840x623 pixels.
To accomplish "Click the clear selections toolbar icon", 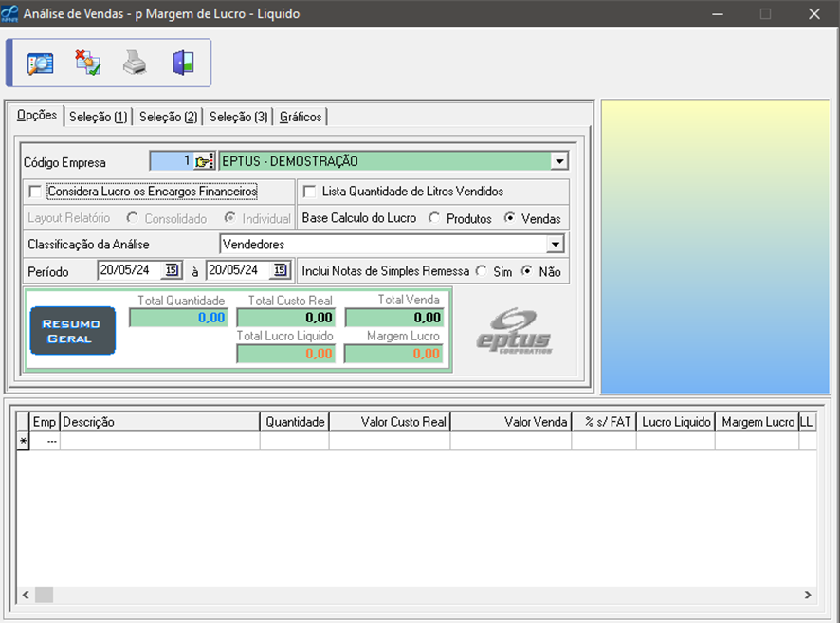I will 87,64.
